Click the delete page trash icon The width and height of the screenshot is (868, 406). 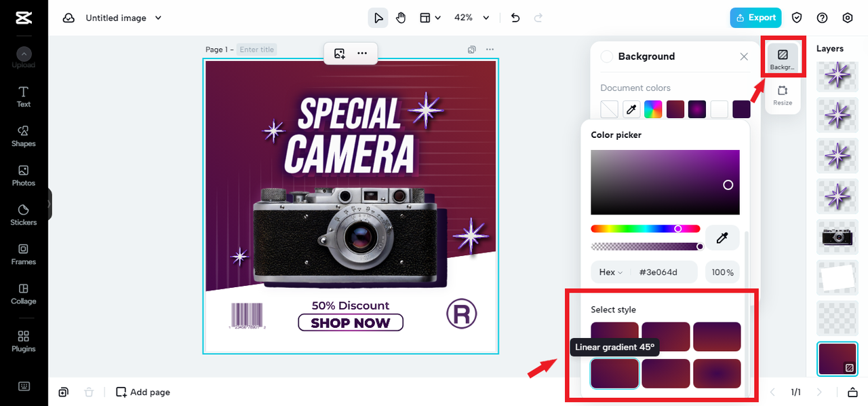coord(89,392)
